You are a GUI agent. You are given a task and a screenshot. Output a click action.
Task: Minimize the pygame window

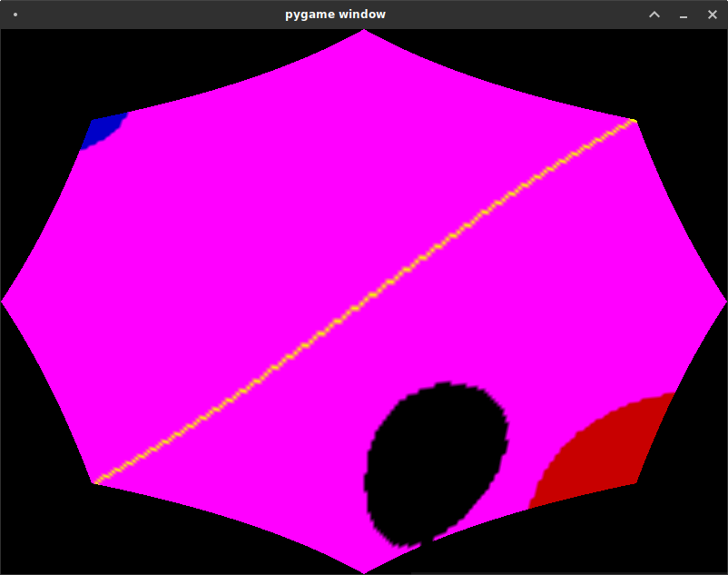point(683,15)
